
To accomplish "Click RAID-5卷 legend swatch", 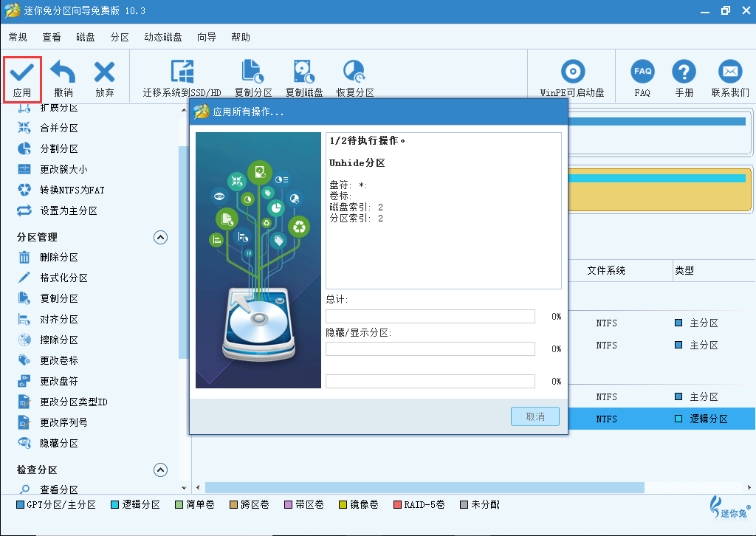I will coord(398,505).
